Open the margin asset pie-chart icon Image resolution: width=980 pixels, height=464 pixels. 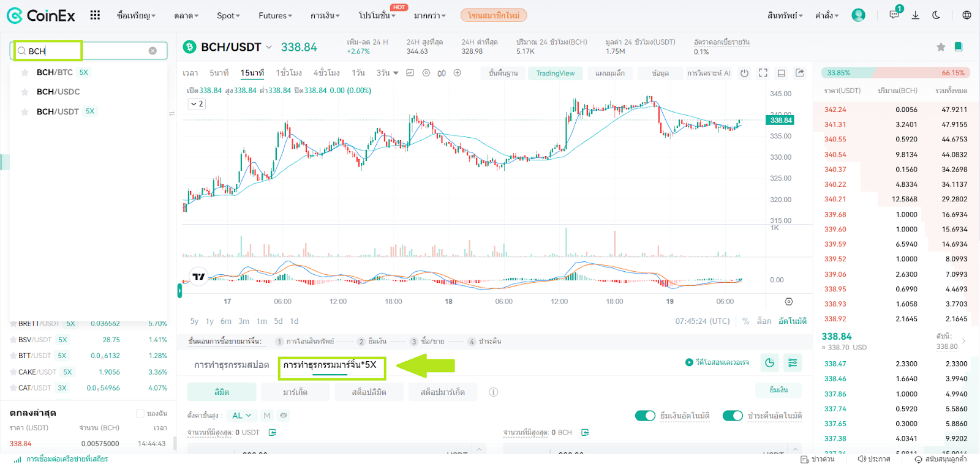point(770,363)
